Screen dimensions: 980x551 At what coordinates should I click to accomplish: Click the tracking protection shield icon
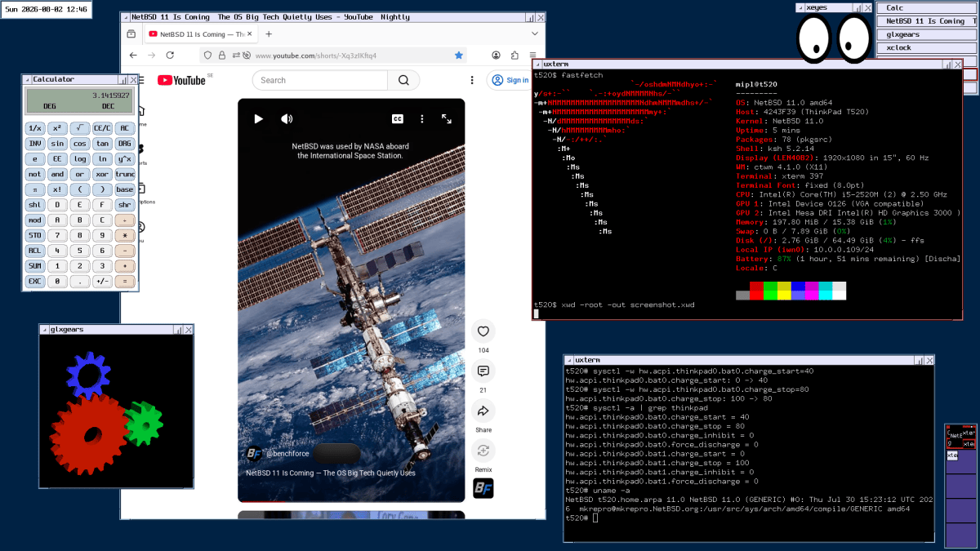pos(208,56)
